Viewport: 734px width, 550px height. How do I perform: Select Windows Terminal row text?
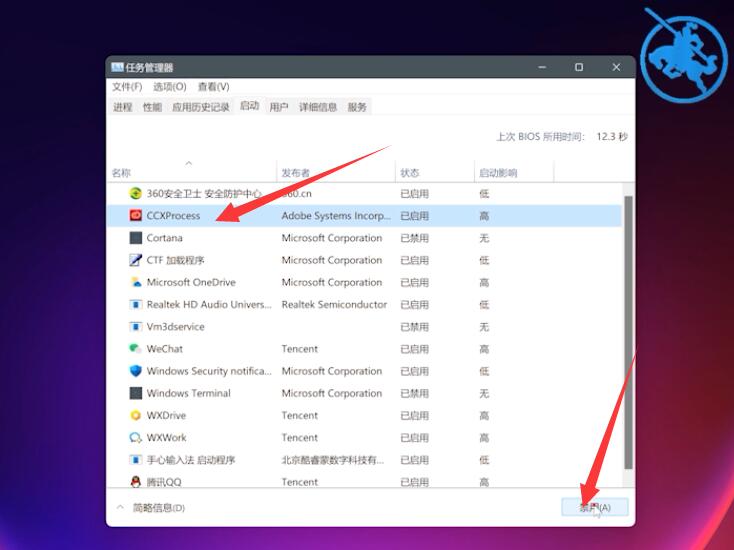pyautogui.click(x=189, y=393)
